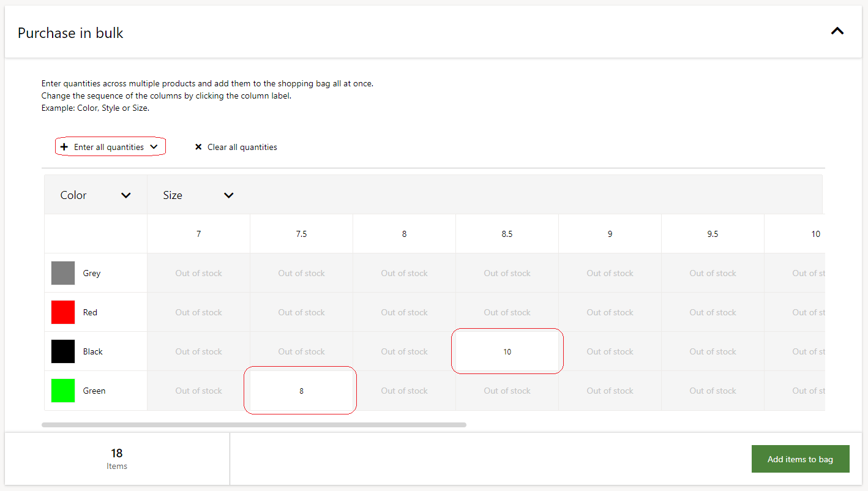Image resolution: width=868 pixels, height=491 pixels.
Task: Click the size 8 column header
Action: [404, 234]
